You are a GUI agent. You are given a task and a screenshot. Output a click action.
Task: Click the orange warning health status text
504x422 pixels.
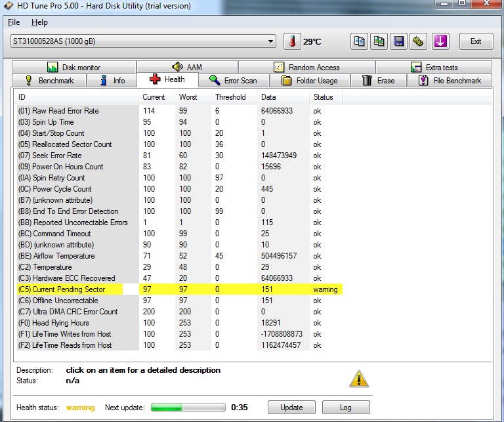pyautogui.click(x=80, y=408)
